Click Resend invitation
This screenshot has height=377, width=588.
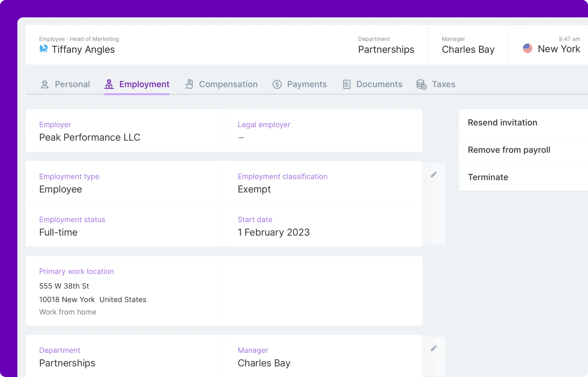[x=503, y=123]
